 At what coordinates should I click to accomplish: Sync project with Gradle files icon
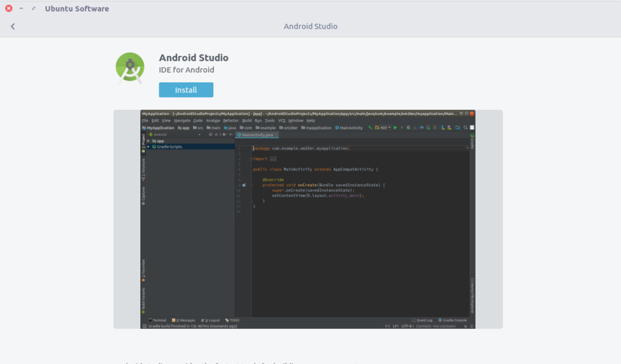click(x=421, y=128)
